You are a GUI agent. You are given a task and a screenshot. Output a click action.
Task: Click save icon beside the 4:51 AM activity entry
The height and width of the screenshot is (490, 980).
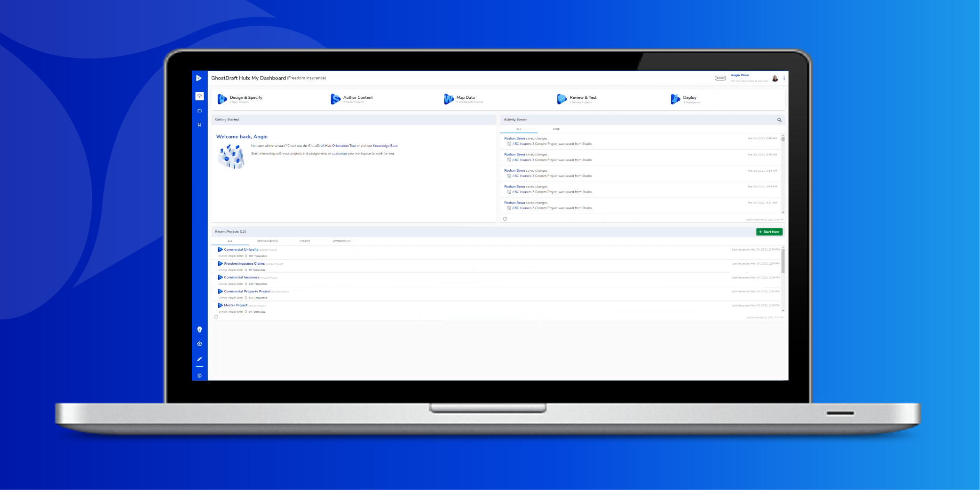point(509,208)
